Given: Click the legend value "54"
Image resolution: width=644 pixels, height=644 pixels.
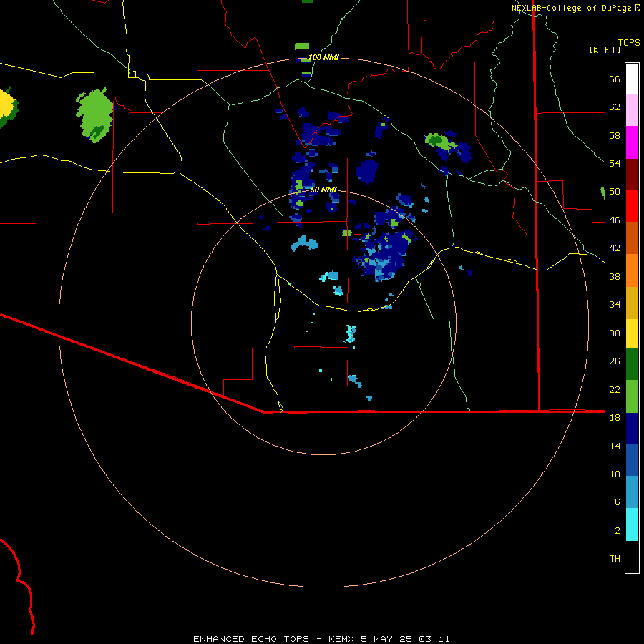Looking at the screenshot, I should pos(615,163).
